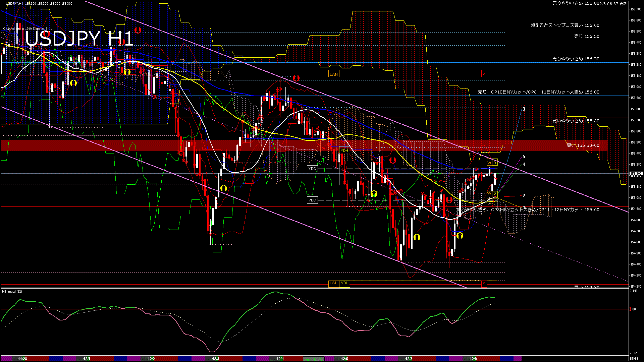This screenshot has height=362, width=644.
Task: Open the YDO level label
Action: point(312,200)
